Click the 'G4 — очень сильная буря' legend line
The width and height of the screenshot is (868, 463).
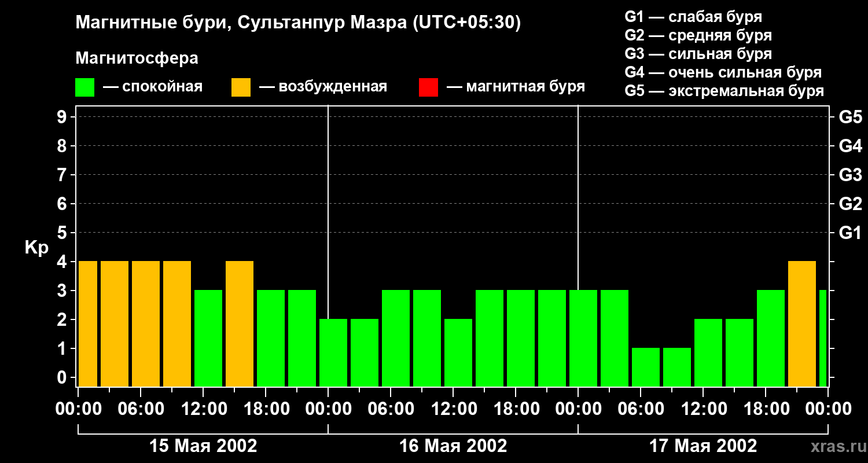pyautogui.click(x=723, y=72)
